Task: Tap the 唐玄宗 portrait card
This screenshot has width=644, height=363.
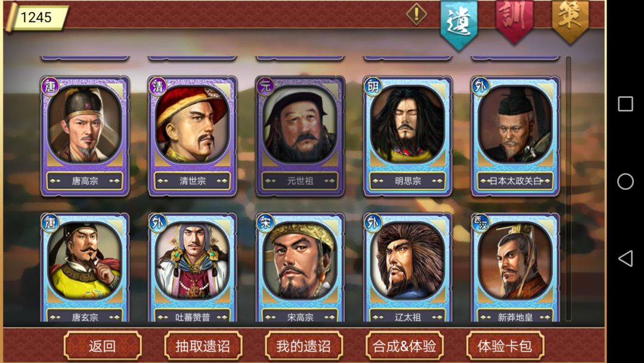Action: [x=85, y=267]
